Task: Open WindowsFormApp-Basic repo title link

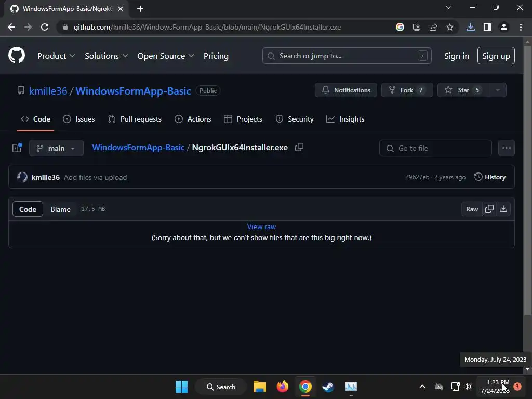Action: (x=134, y=91)
